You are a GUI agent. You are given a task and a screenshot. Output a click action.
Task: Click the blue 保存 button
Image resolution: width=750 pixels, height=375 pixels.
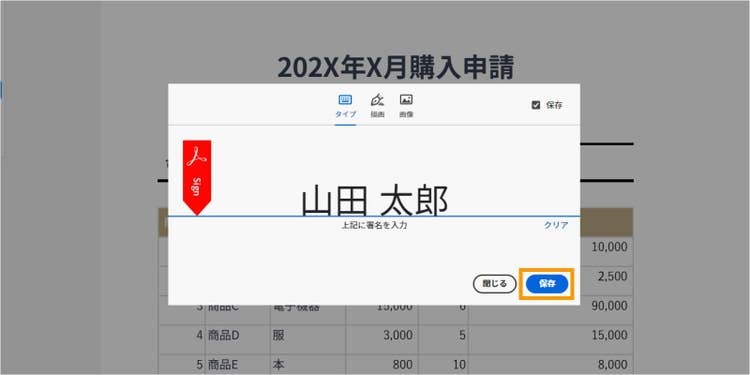(x=547, y=284)
